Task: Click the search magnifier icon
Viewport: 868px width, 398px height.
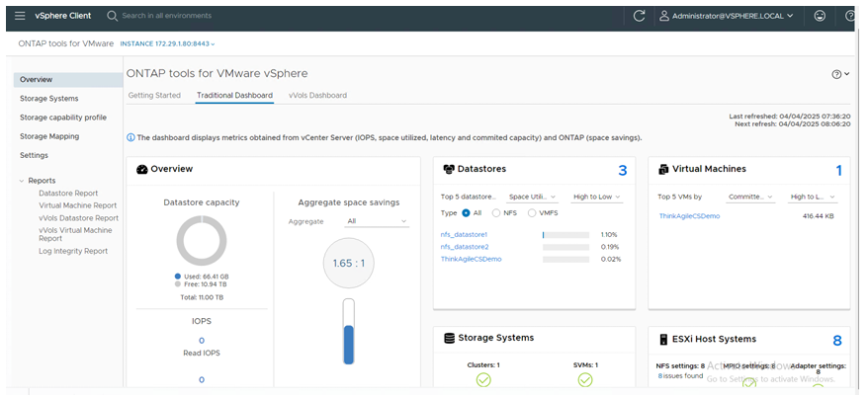Action: click(x=112, y=16)
